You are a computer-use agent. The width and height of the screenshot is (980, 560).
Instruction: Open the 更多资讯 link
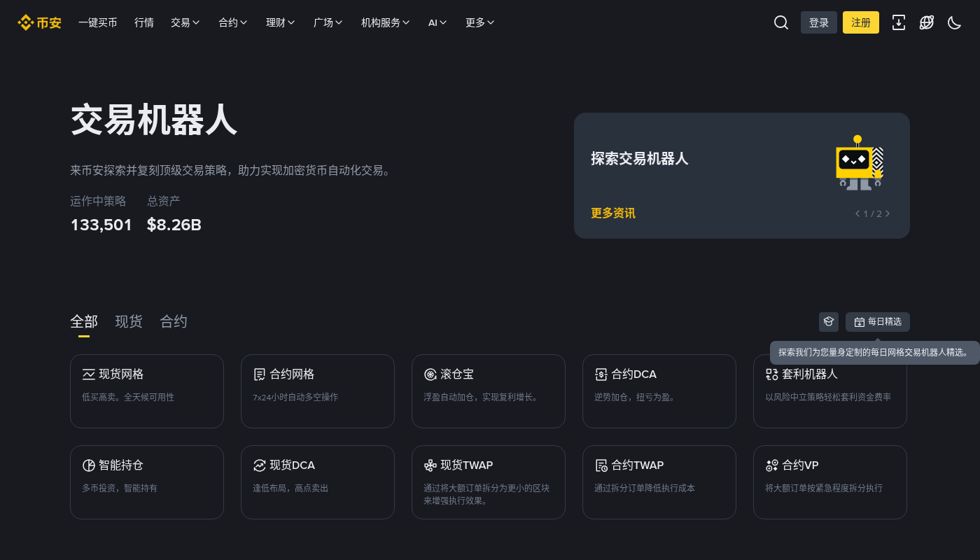click(x=613, y=213)
